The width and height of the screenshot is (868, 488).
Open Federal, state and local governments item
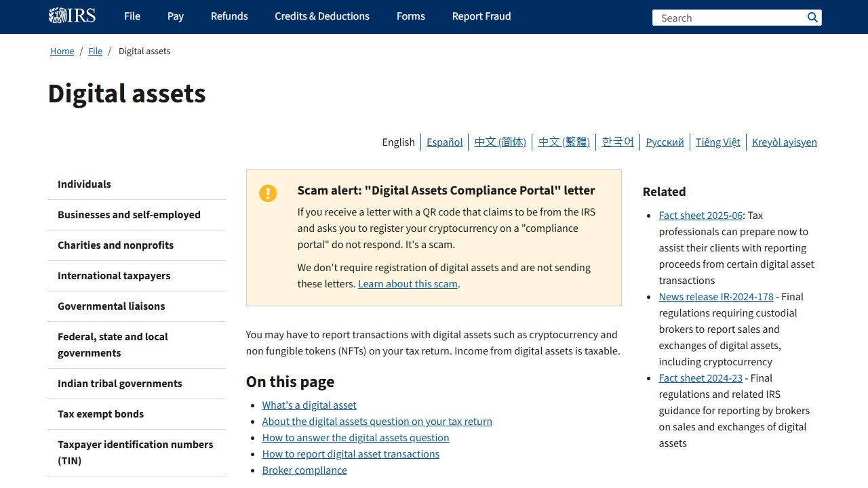coord(136,345)
